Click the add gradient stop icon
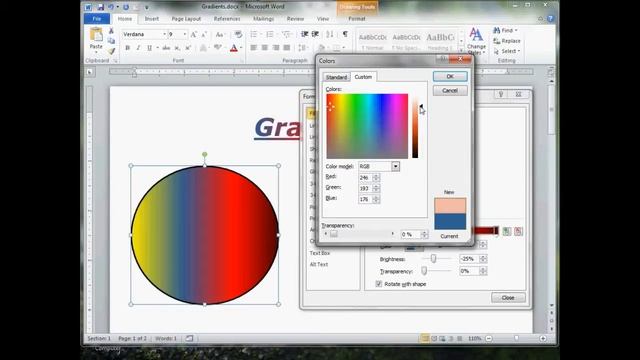This screenshot has height=360, width=640. tap(507, 231)
